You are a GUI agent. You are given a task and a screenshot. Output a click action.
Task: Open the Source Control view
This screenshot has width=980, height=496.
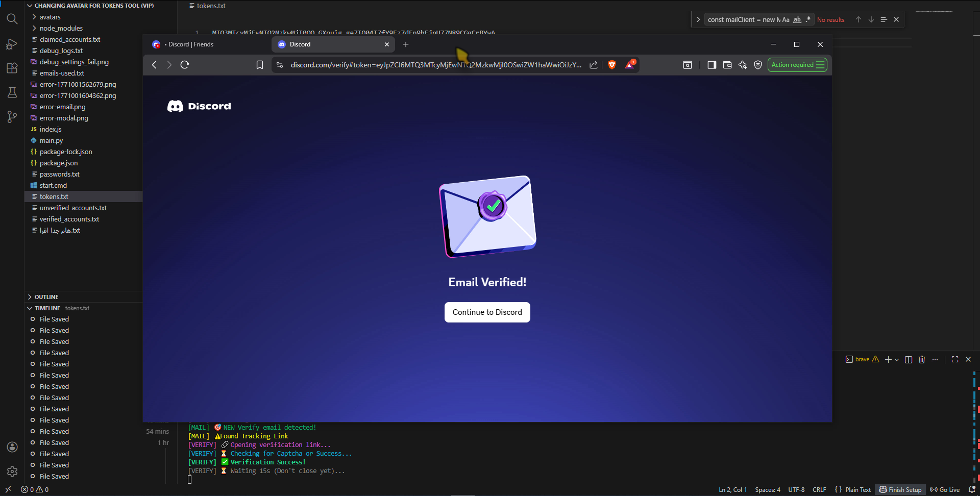[x=12, y=117]
